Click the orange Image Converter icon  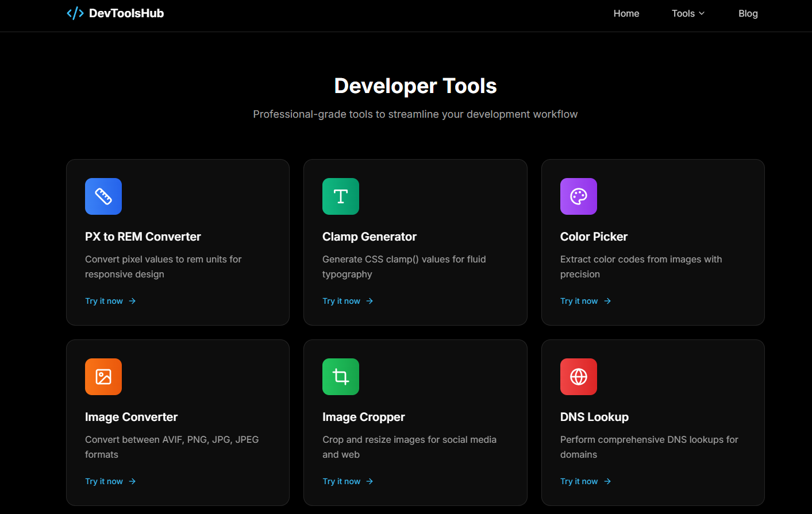[x=103, y=377]
